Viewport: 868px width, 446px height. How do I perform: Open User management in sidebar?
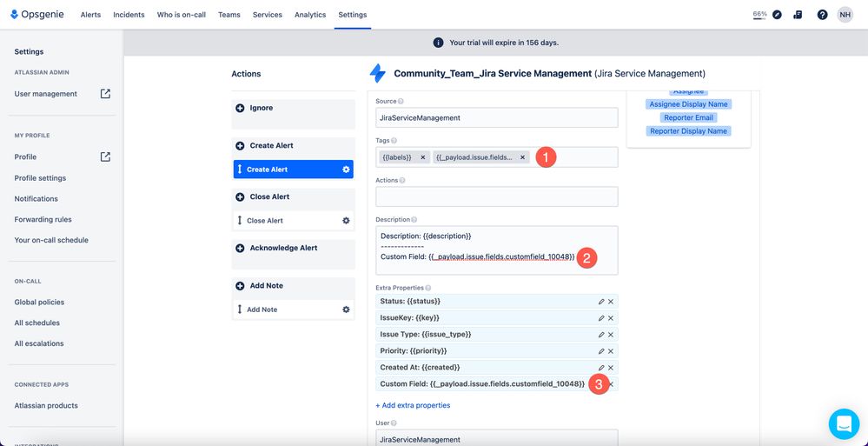[46, 94]
